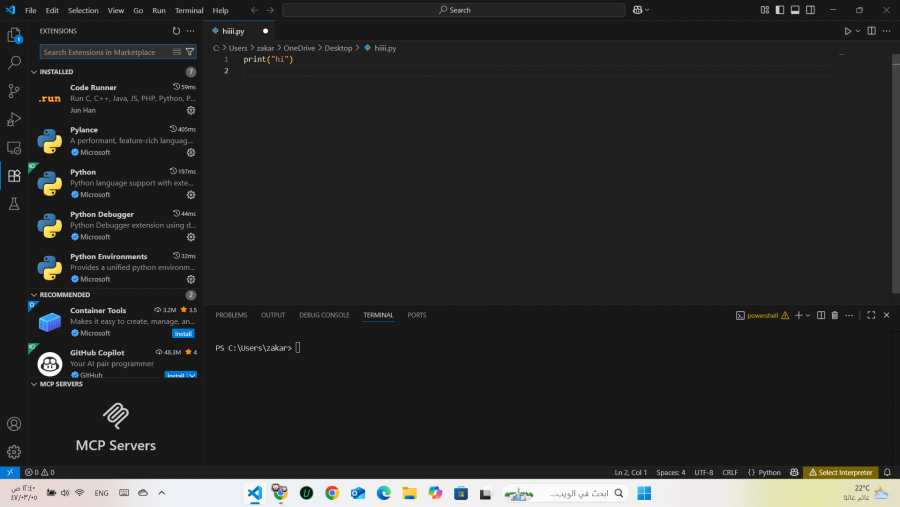The image size is (900, 507).
Task: Open the Search view in activity bar
Action: pos(14,63)
